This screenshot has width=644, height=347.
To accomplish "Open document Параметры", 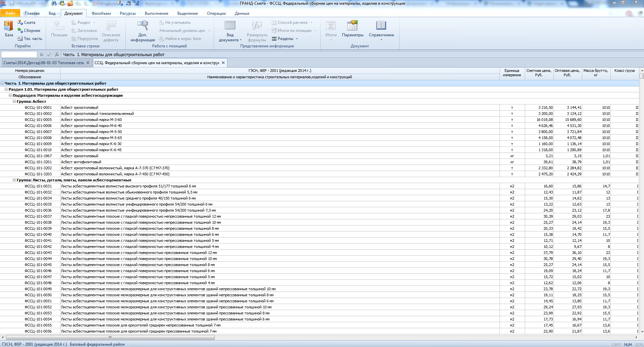I will (x=353, y=29).
